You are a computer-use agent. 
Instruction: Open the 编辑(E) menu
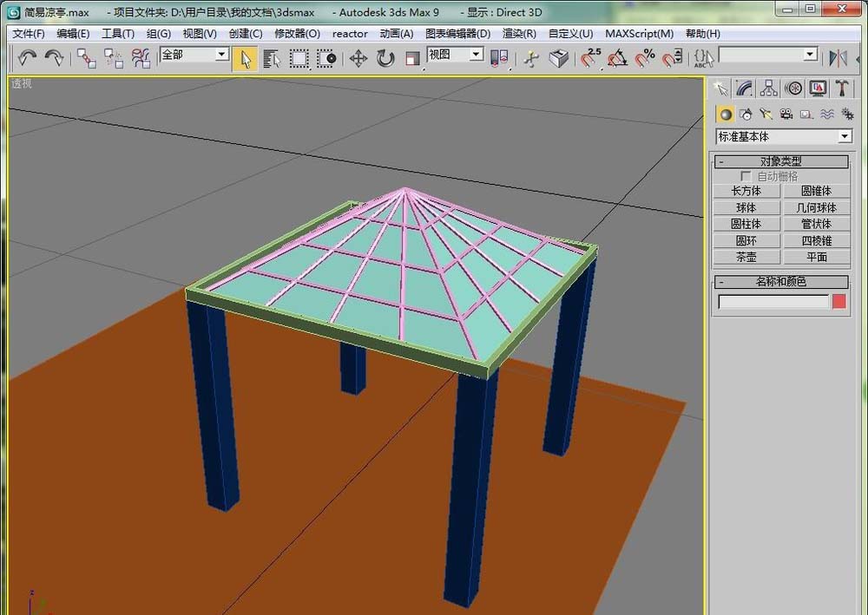tap(73, 34)
